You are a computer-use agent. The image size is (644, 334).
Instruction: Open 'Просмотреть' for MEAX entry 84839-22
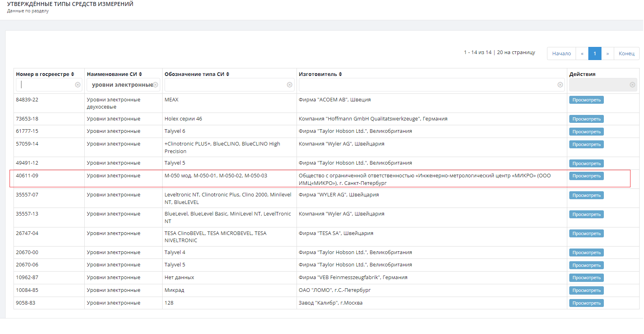point(586,100)
